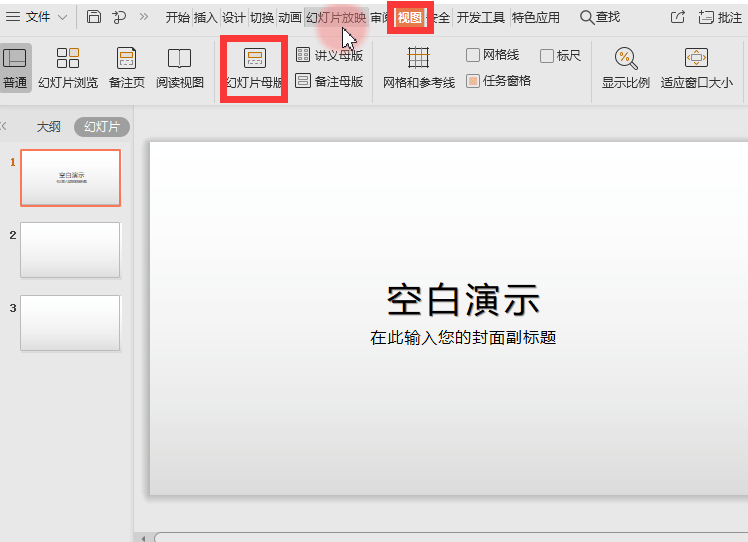Collapse the slide panel with double chevron
The image size is (748, 542).
[x=4, y=126]
